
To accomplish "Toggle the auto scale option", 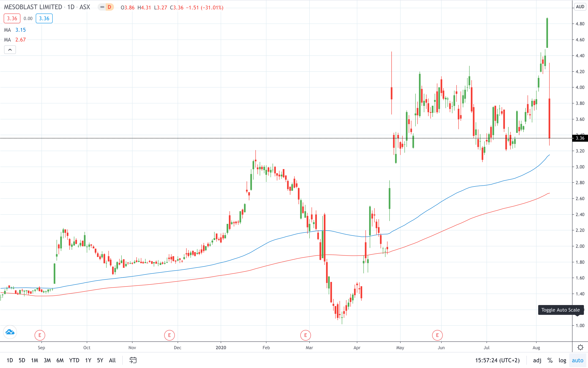I will [577, 360].
